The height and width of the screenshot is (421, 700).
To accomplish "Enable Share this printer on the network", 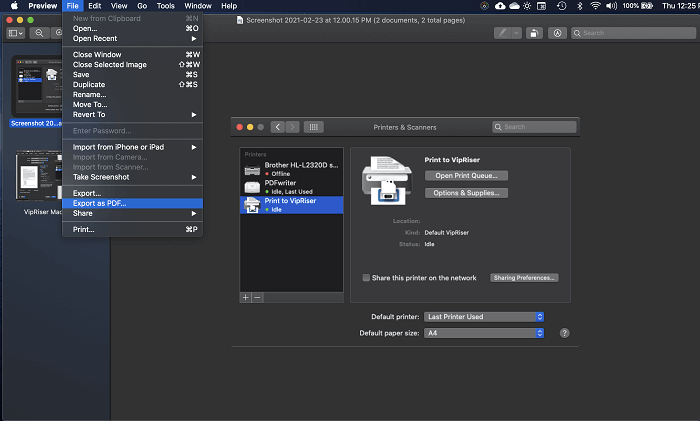I will click(367, 277).
